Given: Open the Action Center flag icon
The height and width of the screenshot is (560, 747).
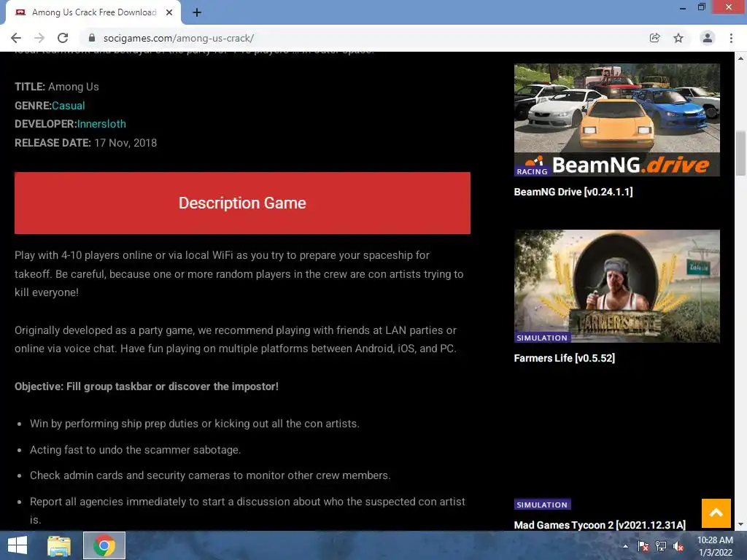Looking at the screenshot, I should [643, 546].
